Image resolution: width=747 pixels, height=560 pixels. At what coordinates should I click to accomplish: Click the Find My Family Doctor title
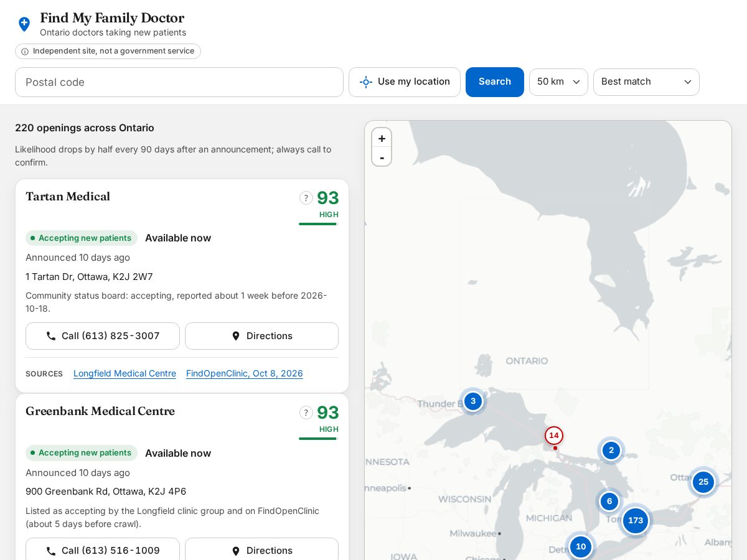[x=112, y=18]
